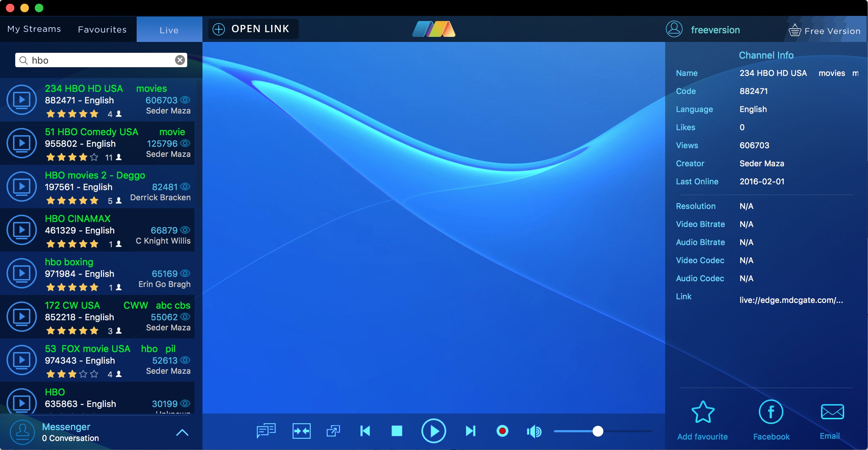Share channel via Facebook icon
The height and width of the screenshot is (450, 868).
pos(771,412)
